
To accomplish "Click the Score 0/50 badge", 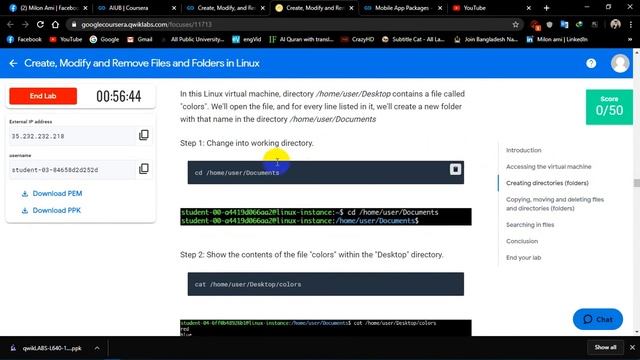I will coord(609,107).
